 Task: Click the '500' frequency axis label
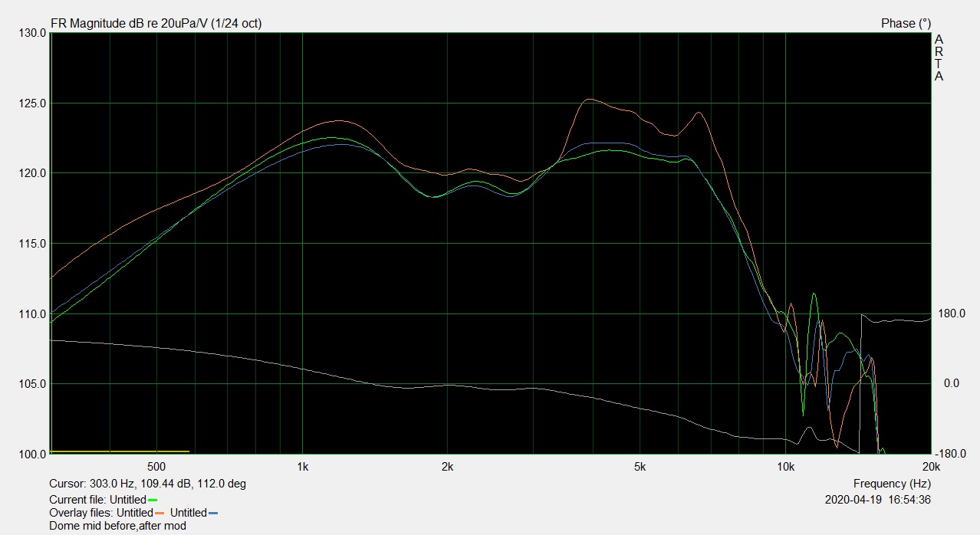click(156, 466)
